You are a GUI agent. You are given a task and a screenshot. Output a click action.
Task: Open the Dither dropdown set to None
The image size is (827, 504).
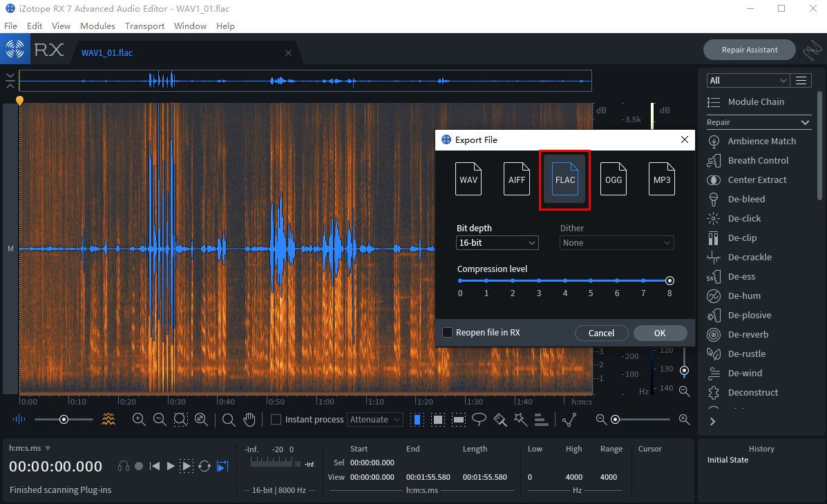[x=616, y=242]
